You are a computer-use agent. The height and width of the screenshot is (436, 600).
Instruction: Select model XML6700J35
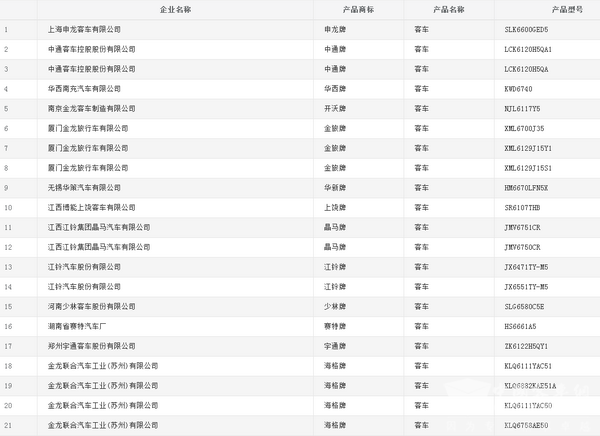(525, 128)
